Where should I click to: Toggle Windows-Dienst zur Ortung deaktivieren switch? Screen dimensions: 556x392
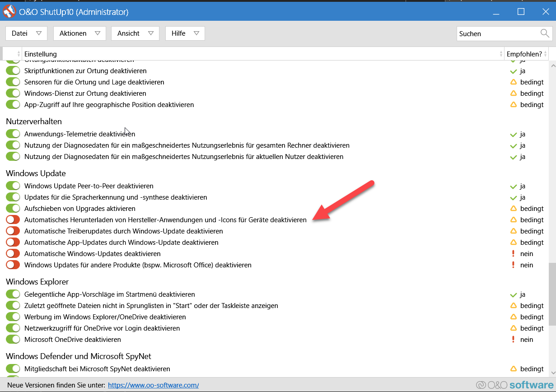pos(13,93)
